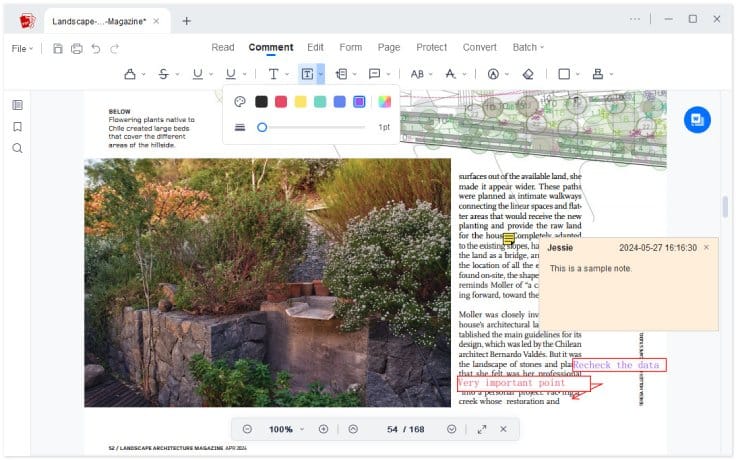
Task: Zoom out with the minus button
Action: [247, 429]
